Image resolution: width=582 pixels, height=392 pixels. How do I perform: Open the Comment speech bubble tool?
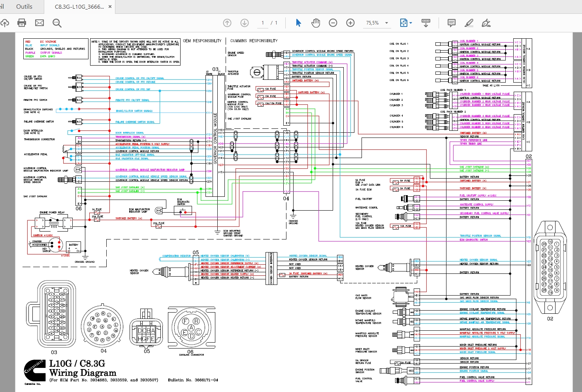451,23
